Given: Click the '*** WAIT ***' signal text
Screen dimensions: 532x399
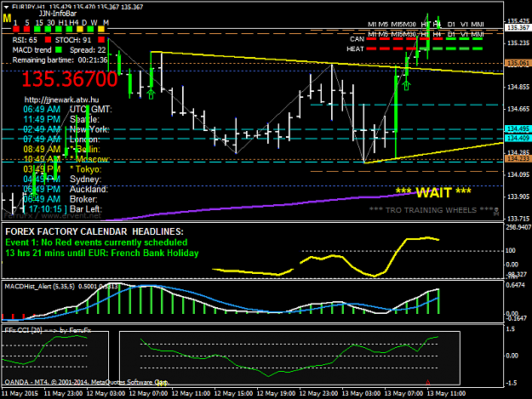Looking at the screenshot, I should [433, 192].
